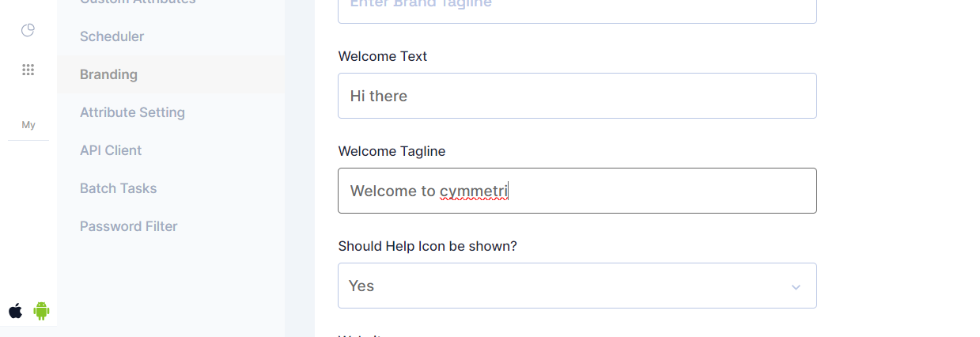Viewport: 980px width, 337px height.
Task: Open the apps grid icon
Action: 28,70
